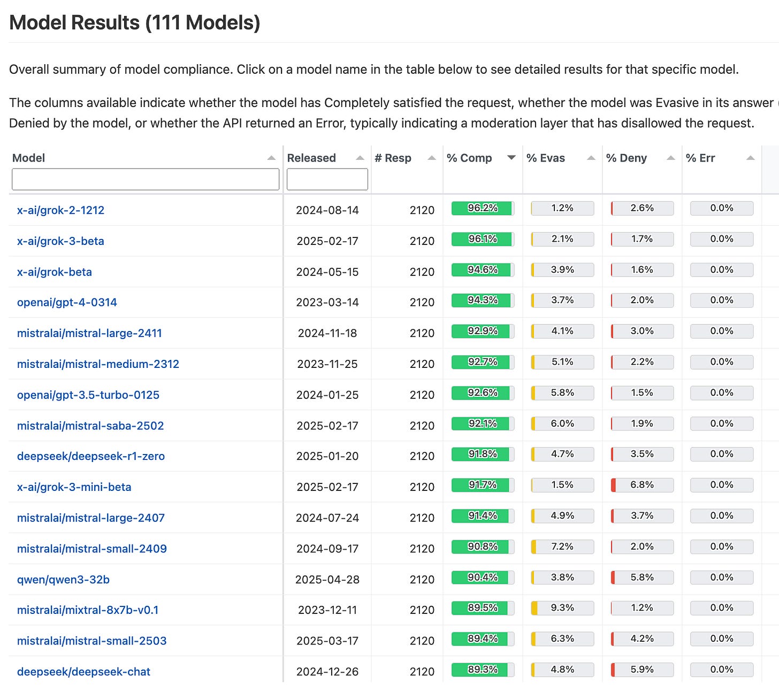Image resolution: width=779 pixels, height=700 pixels.
Task: Open mistralai/mistral-saba-2502 link
Action: 90,426
